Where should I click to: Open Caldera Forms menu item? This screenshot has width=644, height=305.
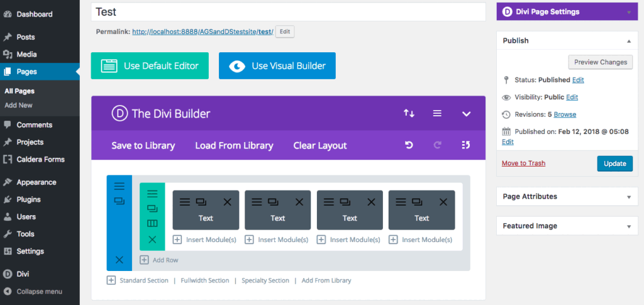point(40,159)
